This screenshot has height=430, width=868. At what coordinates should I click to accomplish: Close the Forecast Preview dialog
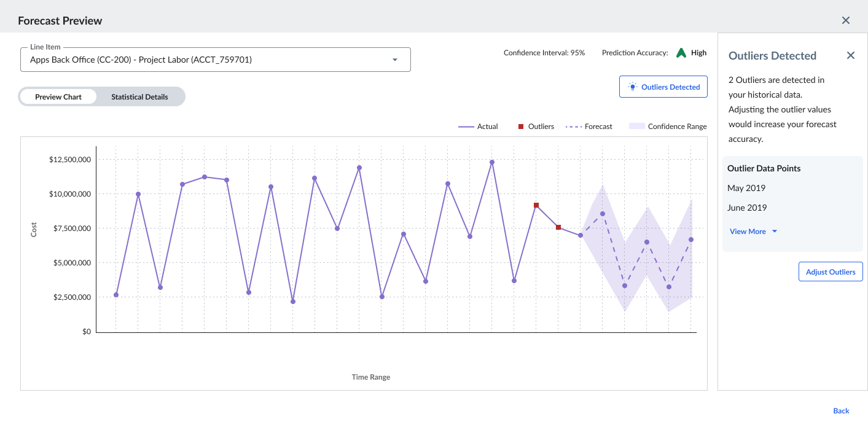coord(846,20)
